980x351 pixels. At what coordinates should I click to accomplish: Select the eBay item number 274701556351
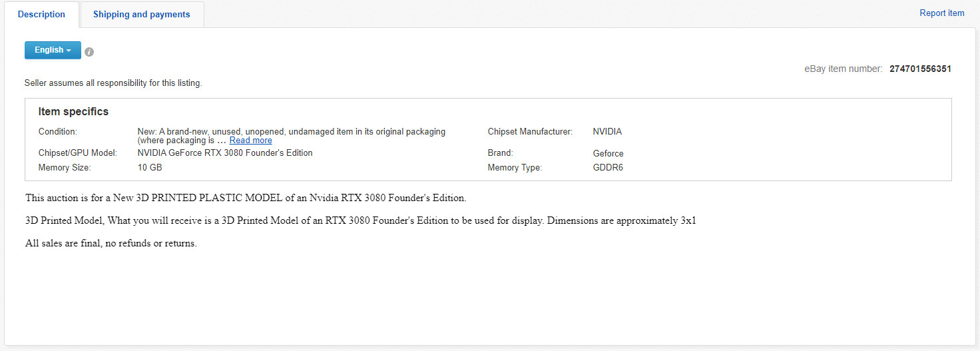pyautogui.click(x=920, y=69)
